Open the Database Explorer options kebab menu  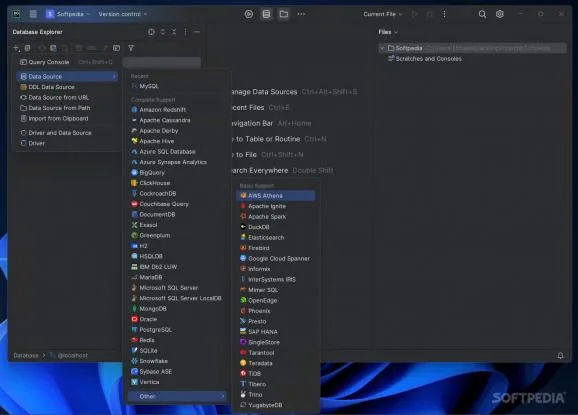pyautogui.click(x=185, y=32)
